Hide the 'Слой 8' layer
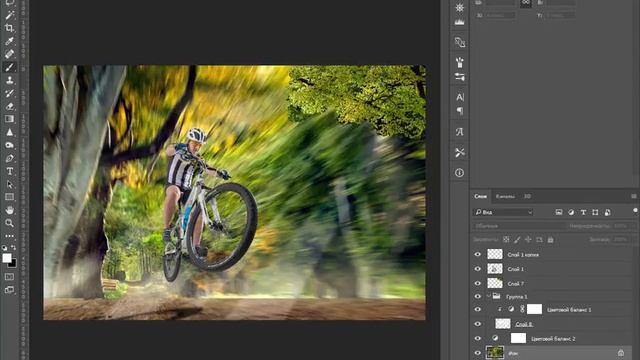The height and width of the screenshot is (360, 640). pyautogui.click(x=478, y=324)
